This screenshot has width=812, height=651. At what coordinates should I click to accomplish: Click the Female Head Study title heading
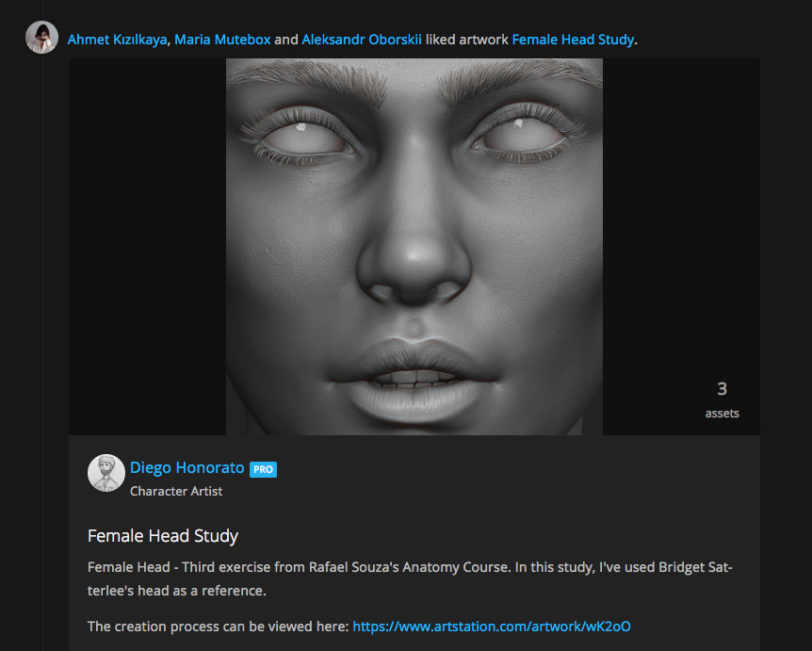163,535
